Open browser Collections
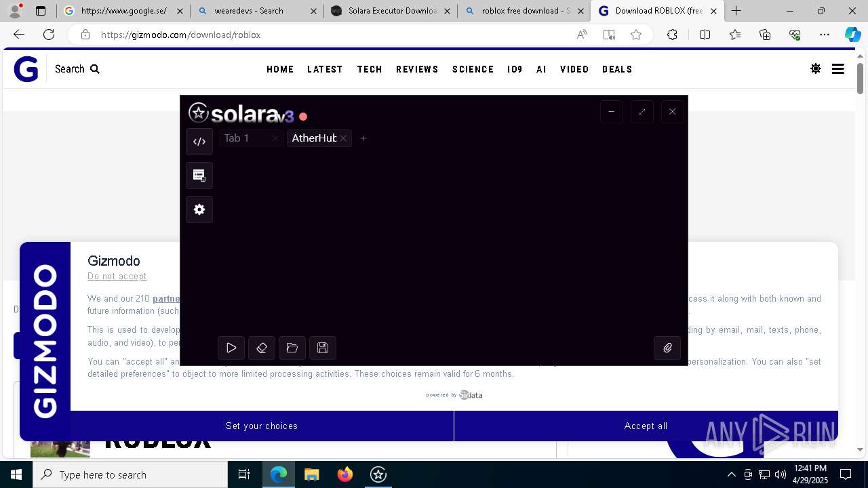 (x=765, y=35)
